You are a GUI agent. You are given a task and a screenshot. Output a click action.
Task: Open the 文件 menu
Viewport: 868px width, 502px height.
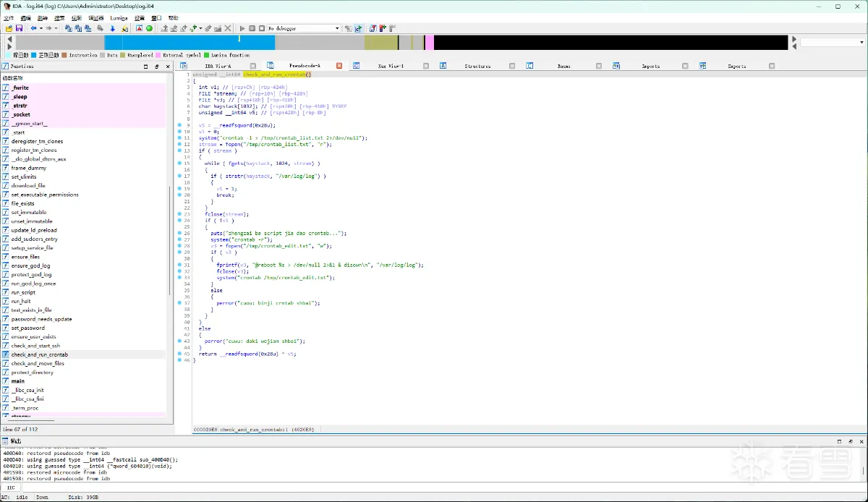coord(9,18)
